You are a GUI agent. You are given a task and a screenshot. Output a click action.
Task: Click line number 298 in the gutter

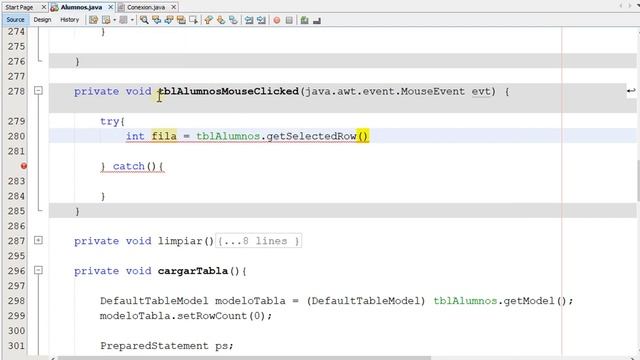coord(16,300)
